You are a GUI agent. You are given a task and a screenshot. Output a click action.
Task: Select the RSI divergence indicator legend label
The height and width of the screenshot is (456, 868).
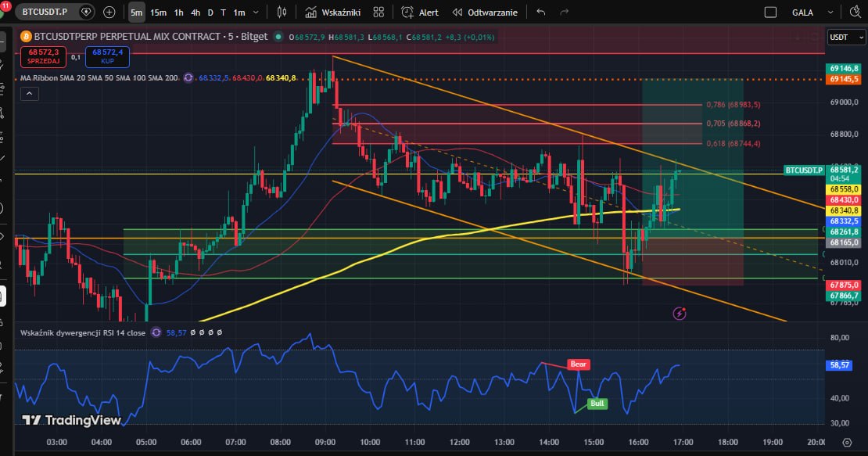point(83,332)
